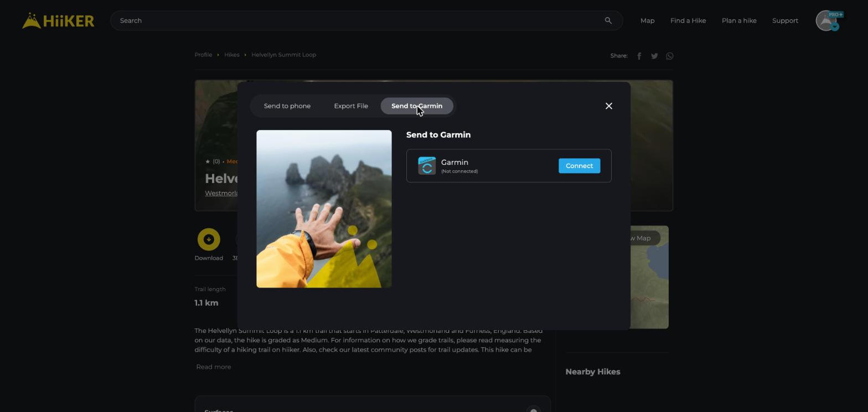Open Plan a hike menu
Viewport: 868px width, 412px height.
(x=738, y=20)
